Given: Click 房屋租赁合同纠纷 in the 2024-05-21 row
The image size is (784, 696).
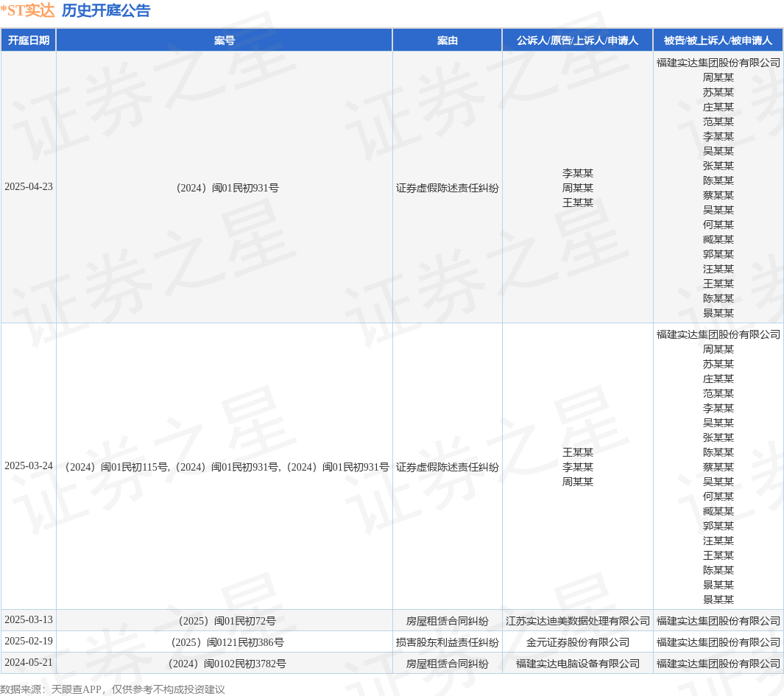Looking at the screenshot, I should point(447,664).
